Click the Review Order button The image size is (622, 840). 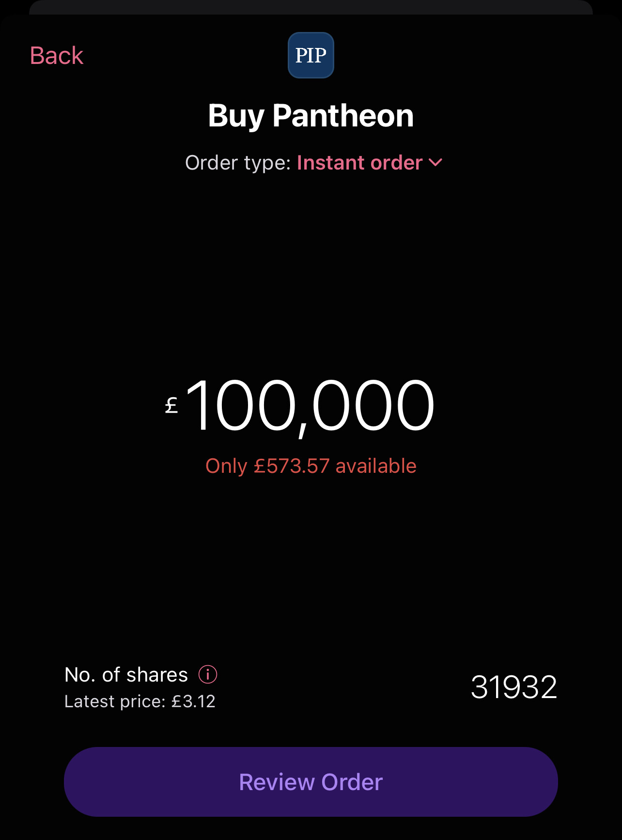pyautogui.click(x=311, y=782)
